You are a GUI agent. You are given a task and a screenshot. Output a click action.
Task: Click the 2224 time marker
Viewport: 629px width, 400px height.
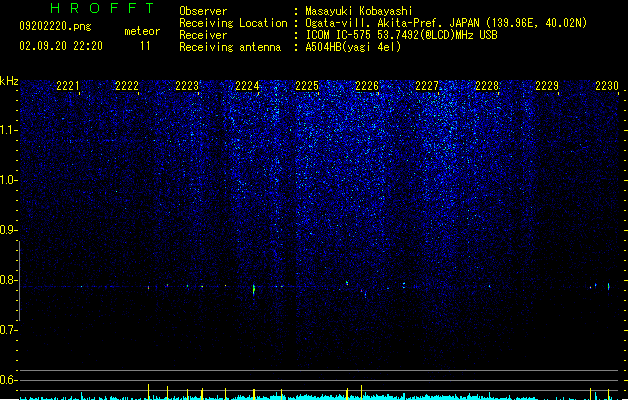(247, 86)
